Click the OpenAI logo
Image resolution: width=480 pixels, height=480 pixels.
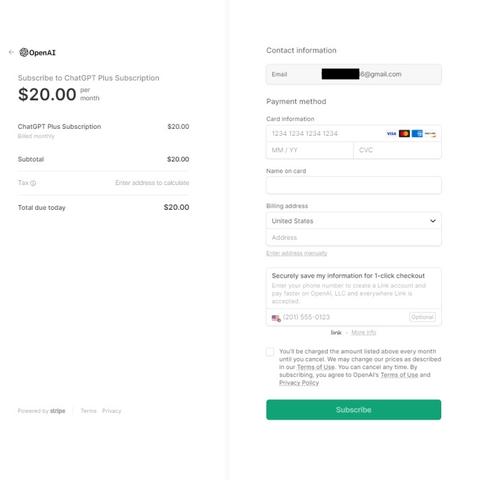38,52
